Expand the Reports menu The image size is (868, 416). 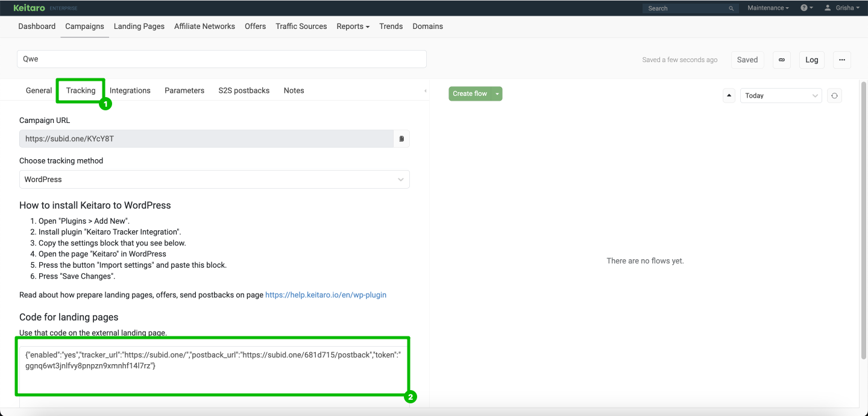(353, 27)
